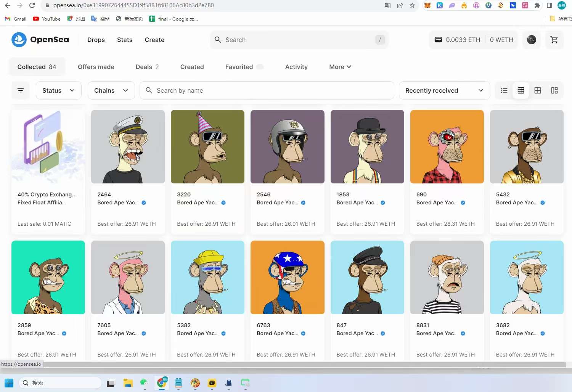Screen dimensions: 572x392
Task: Open Bored Ape 2859 leopard thumbnail
Action: click(48, 278)
